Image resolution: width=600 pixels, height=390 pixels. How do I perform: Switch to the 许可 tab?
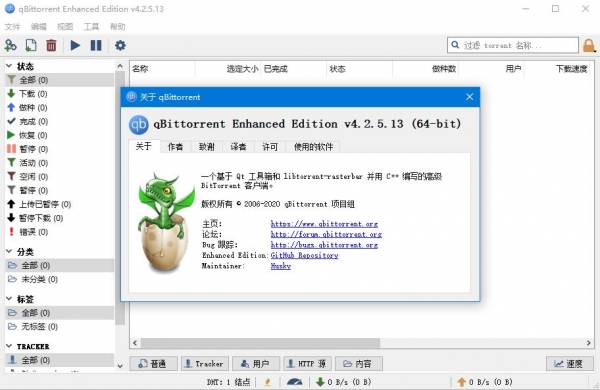click(x=270, y=147)
